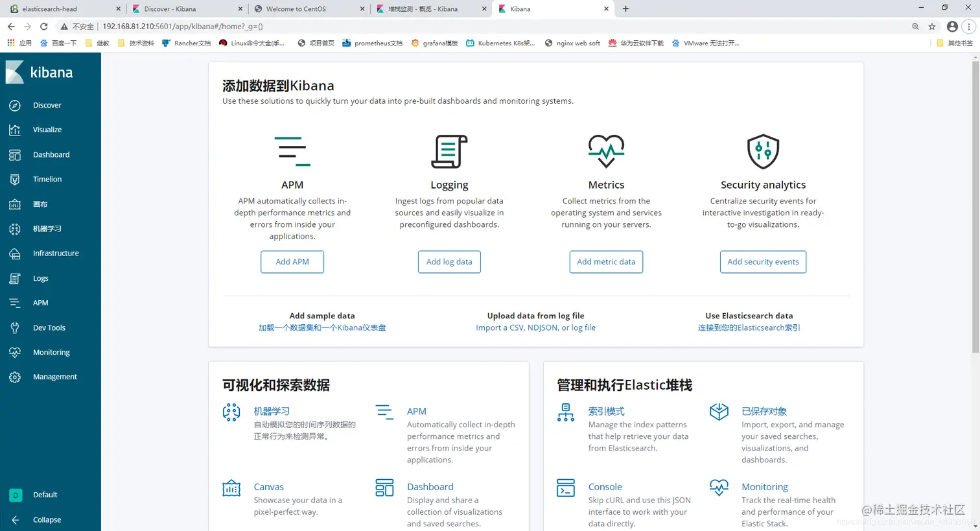
Task: Open Machine Learning (机器学习) sidebar icon
Action: [15, 229]
